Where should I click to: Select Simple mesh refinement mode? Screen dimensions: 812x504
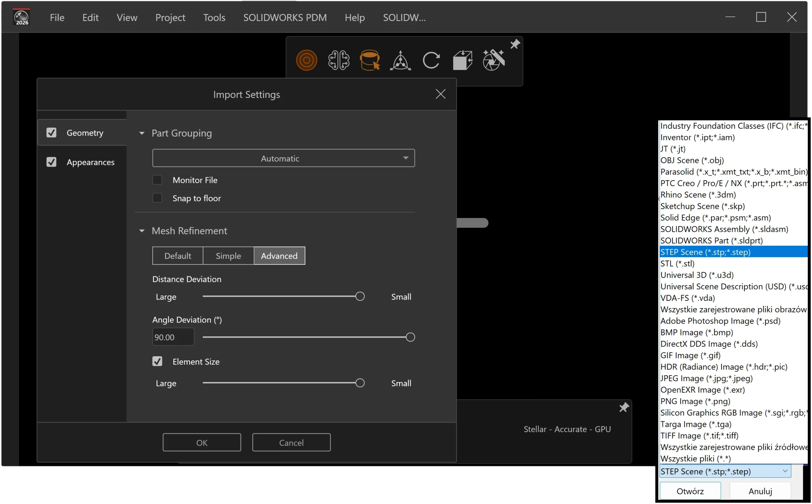[228, 256]
